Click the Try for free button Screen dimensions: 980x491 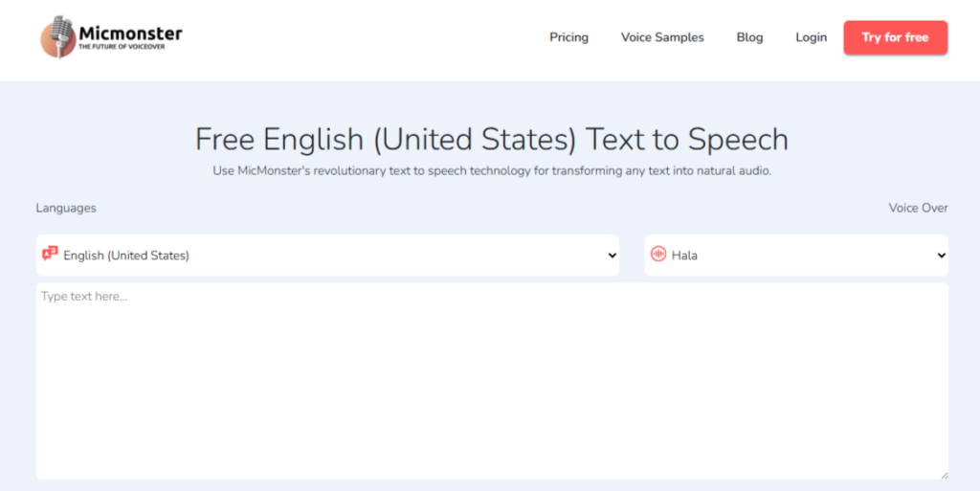[896, 37]
